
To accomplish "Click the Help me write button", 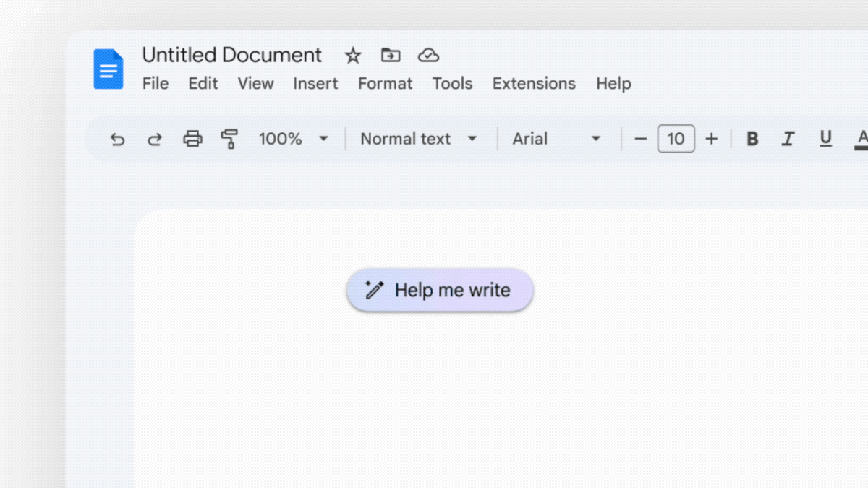I will [x=439, y=290].
